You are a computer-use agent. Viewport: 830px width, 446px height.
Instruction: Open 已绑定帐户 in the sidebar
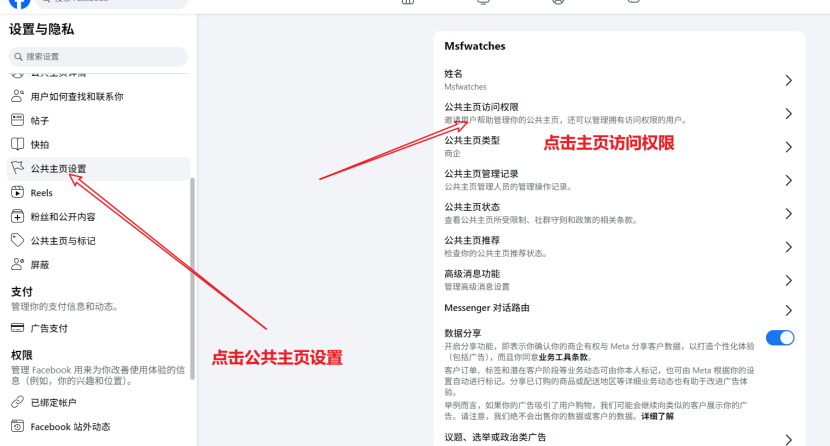pos(98,403)
